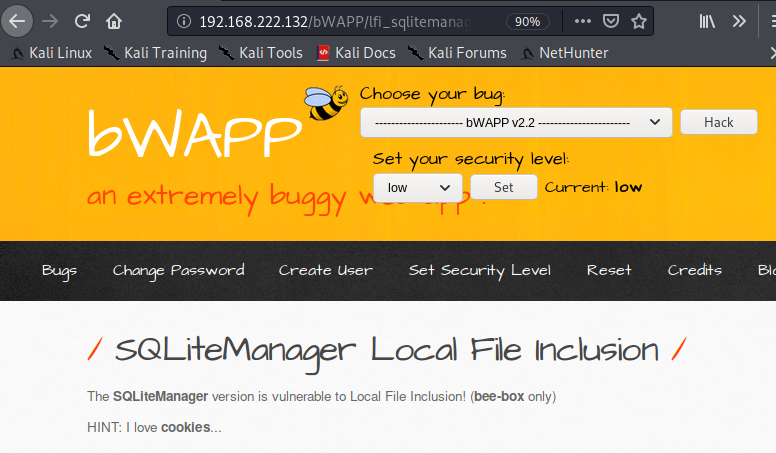Open the NetHunter bookmark
The height and width of the screenshot is (453, 776).
[x=565, y=53]
